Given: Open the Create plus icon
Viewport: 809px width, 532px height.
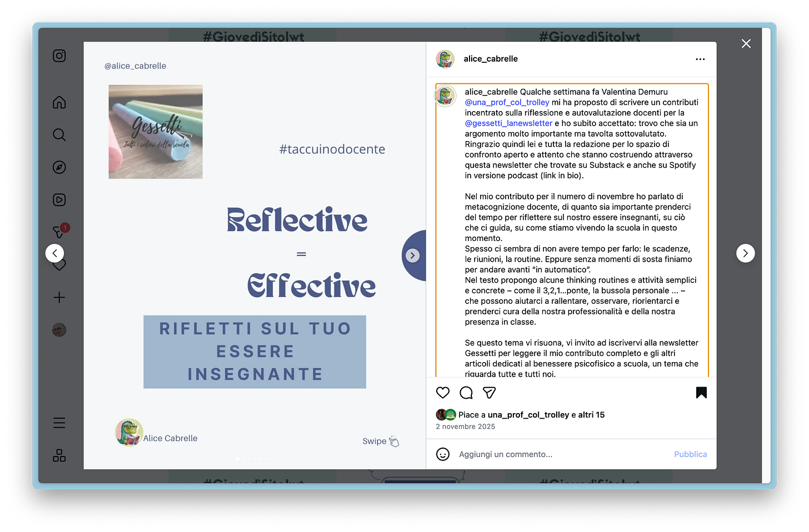Looking at the screenshot, I should click(x=59, y=298).
